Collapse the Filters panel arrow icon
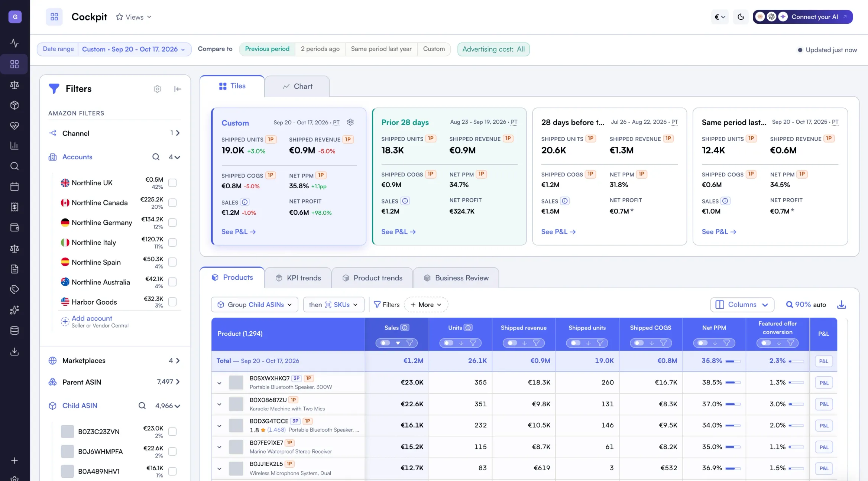 coord(178,89)
